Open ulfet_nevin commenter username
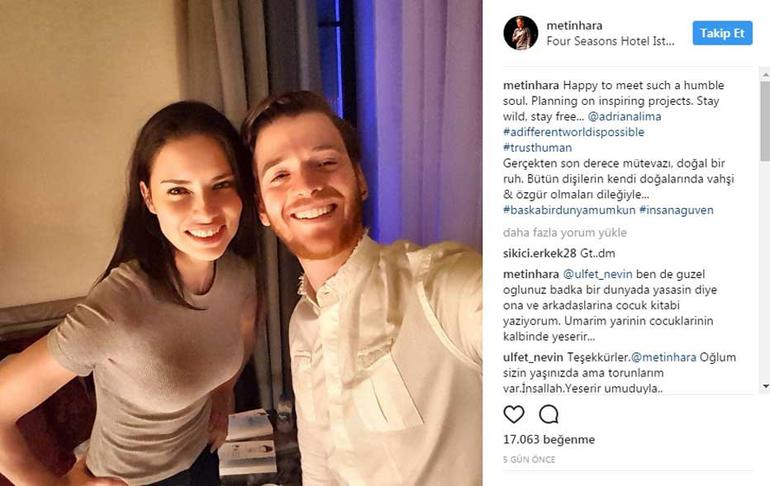Screen dimensions: 770x486 coord(533,357)
